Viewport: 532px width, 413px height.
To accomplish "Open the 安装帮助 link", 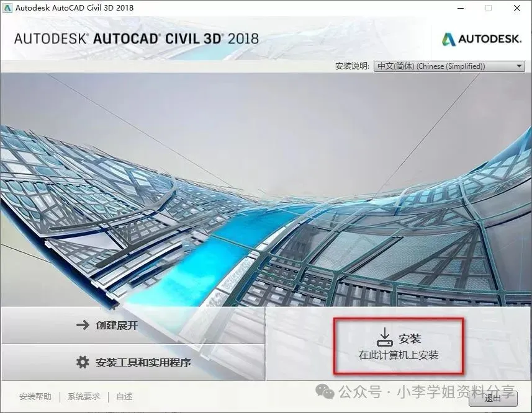I will 35,396.
